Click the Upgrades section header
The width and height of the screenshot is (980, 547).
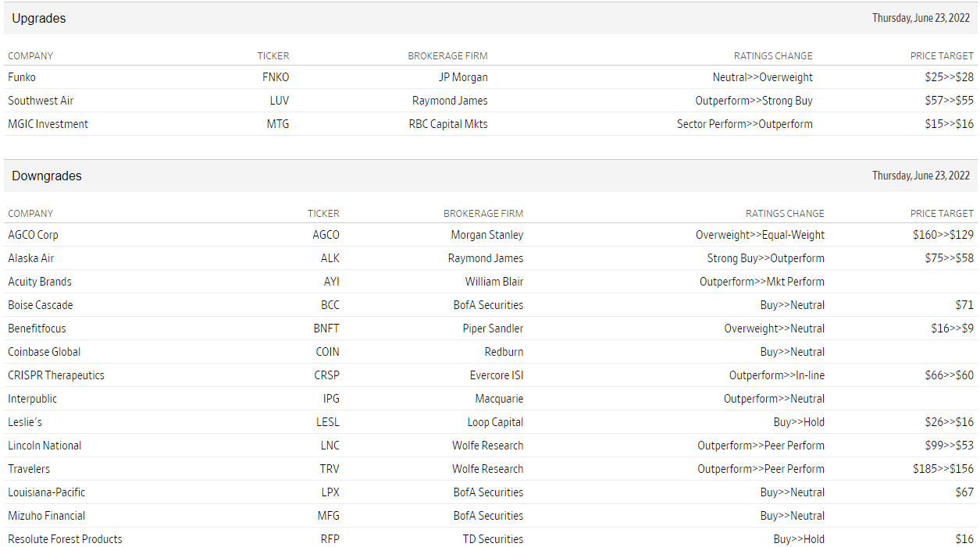pos(39,19)
